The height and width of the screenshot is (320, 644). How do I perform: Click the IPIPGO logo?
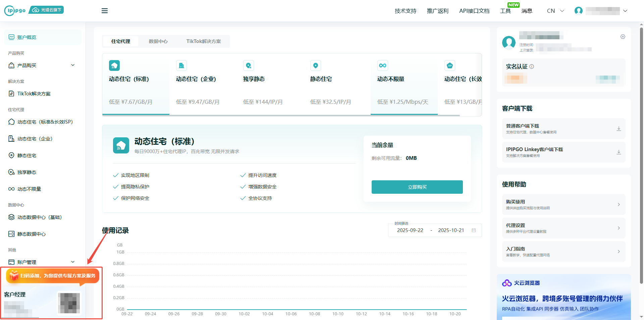[x=15, y=10]
